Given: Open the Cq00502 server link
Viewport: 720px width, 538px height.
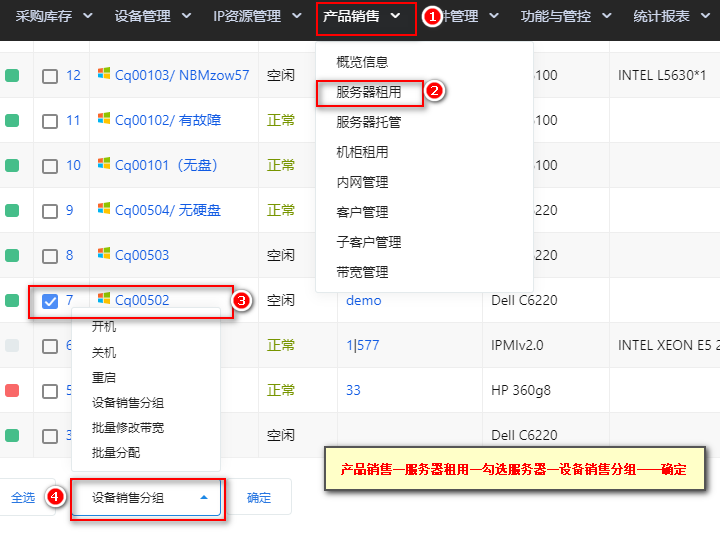Looking at the screenshot, I should [x=142, y=300].
